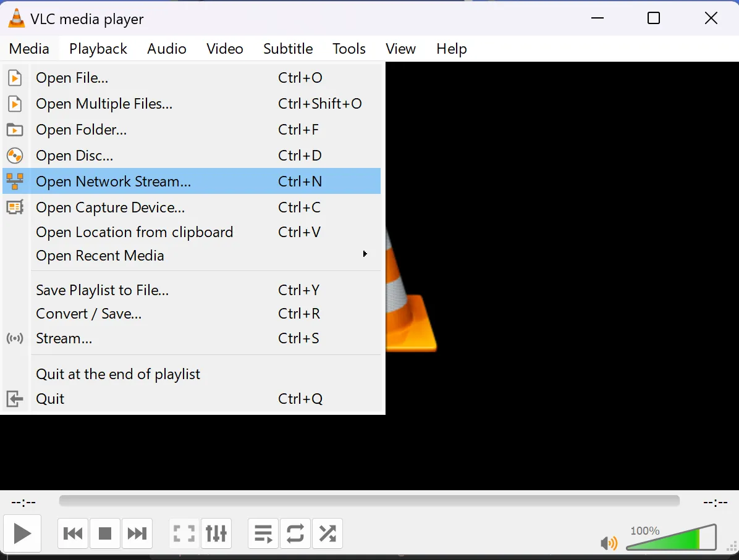Click the Quit exit icon
The image size is (739, 560).
(15, 399)
